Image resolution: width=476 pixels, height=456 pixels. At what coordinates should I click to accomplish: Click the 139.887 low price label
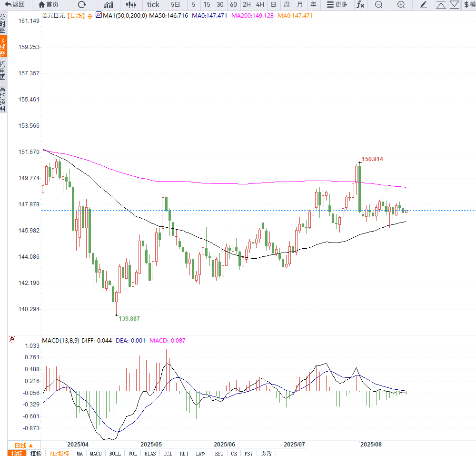(129, 318)
